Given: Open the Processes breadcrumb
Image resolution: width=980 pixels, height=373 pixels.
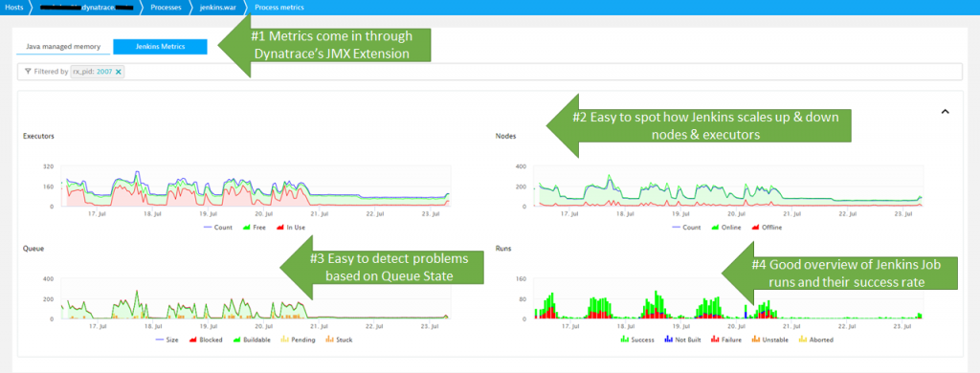Looking at the screenshot, I should (166, 8).
